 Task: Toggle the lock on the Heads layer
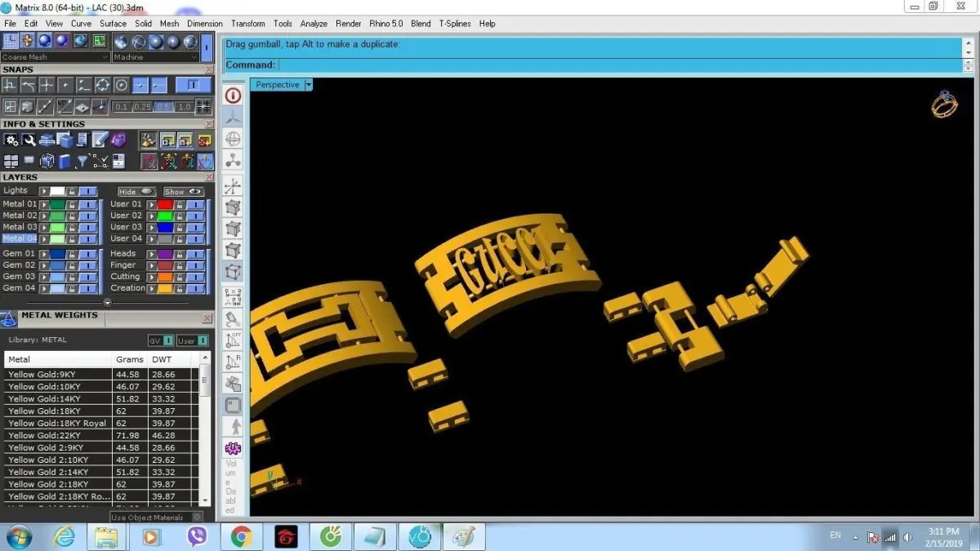(180, 255)
